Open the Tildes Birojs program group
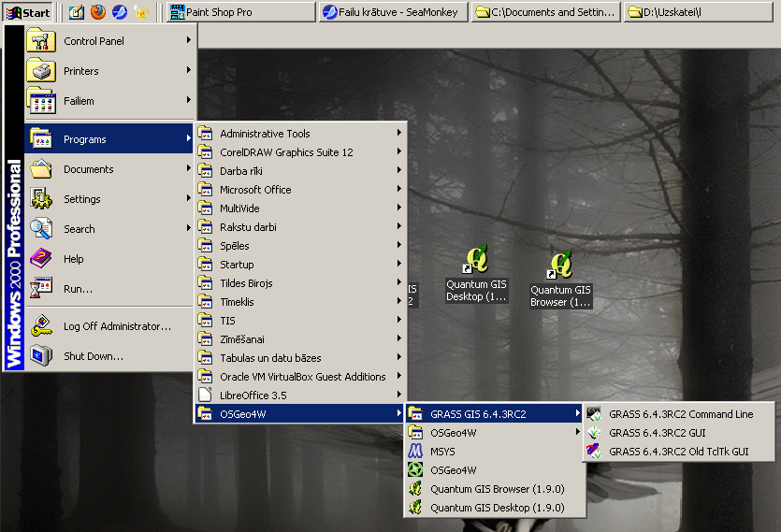 300,283
